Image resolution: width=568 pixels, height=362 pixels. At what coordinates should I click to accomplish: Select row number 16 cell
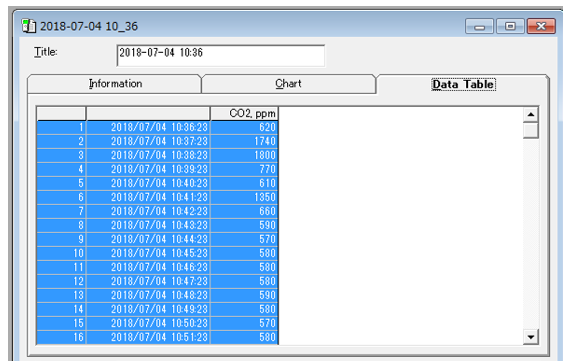click(61, 338)
